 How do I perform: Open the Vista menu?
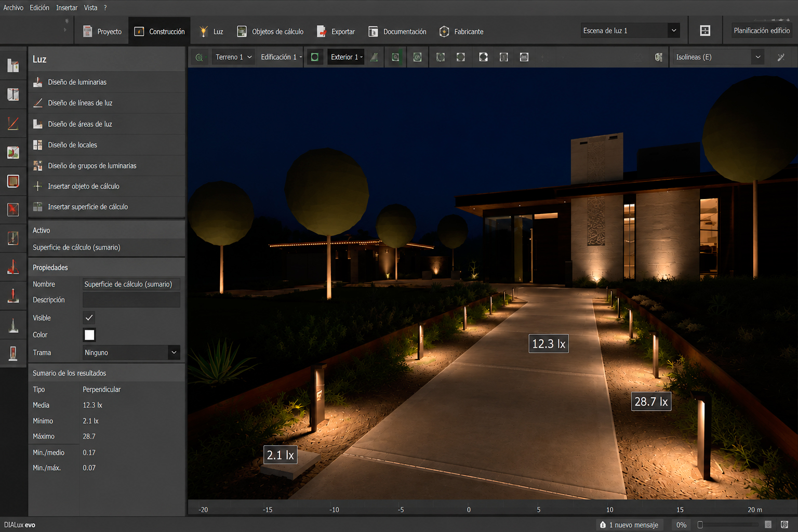(x=91, y=8)
